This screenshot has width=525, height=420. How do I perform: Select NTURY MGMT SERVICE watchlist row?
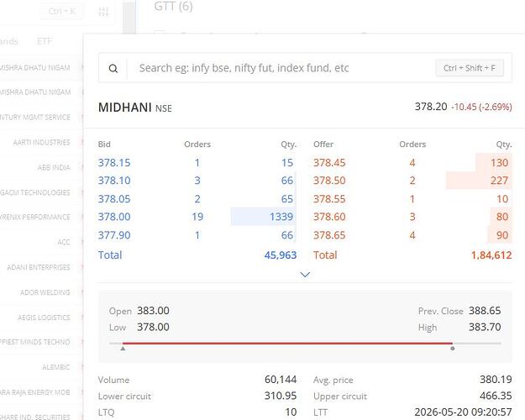click(x=35, y=118)
